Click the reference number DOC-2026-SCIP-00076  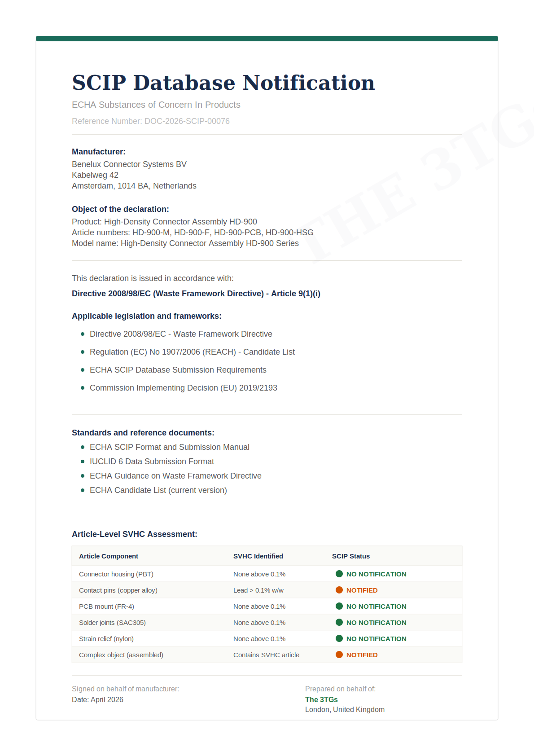pyautogui.click(x=187, y=121)
